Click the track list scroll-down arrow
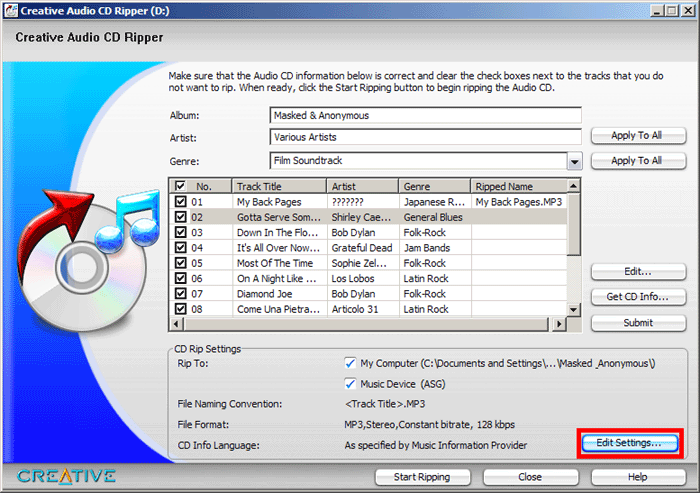The image size is (700, 493). click(574, 309)
